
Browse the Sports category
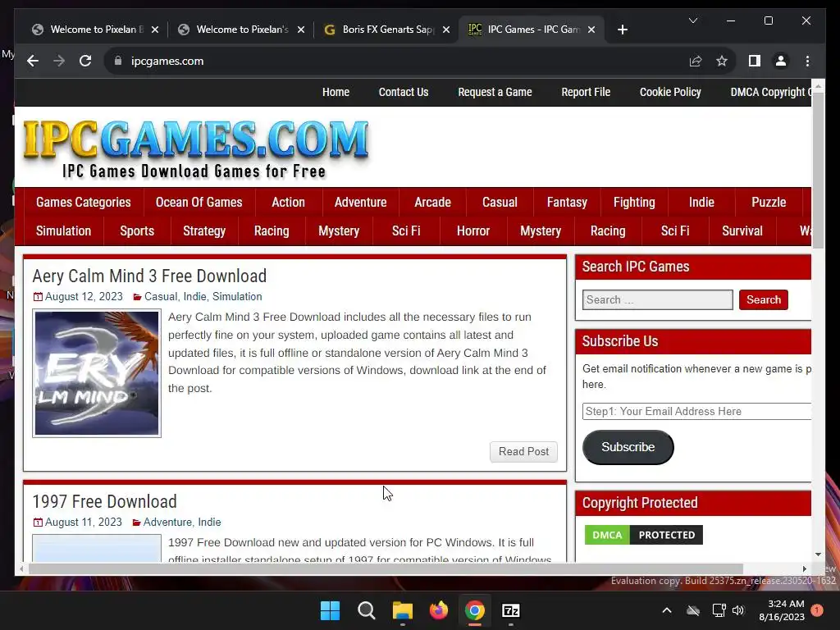click(x=137, y=231)
